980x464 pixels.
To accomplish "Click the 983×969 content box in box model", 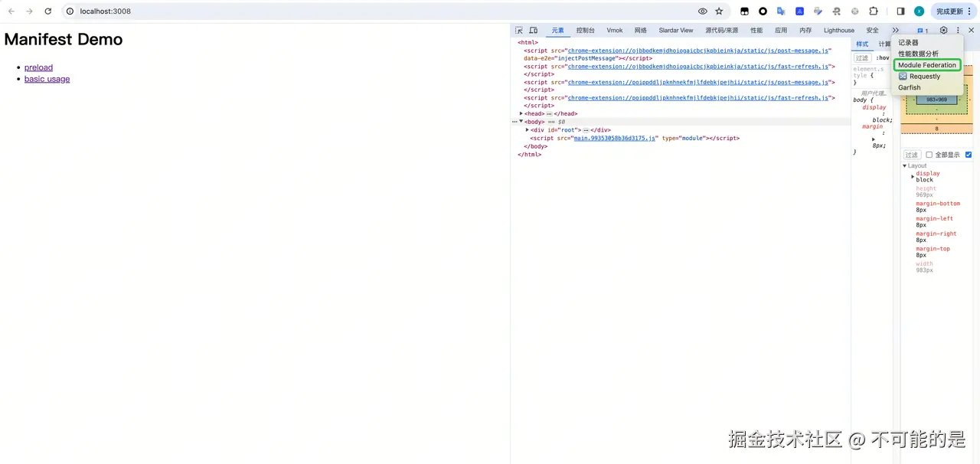I will (936, 100).
